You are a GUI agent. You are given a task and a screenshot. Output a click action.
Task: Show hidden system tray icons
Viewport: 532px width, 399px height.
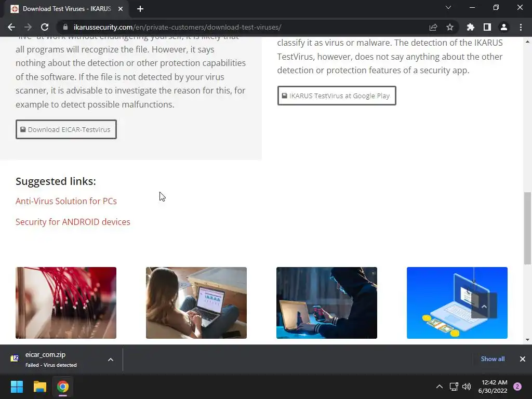[x=440, y=387]
